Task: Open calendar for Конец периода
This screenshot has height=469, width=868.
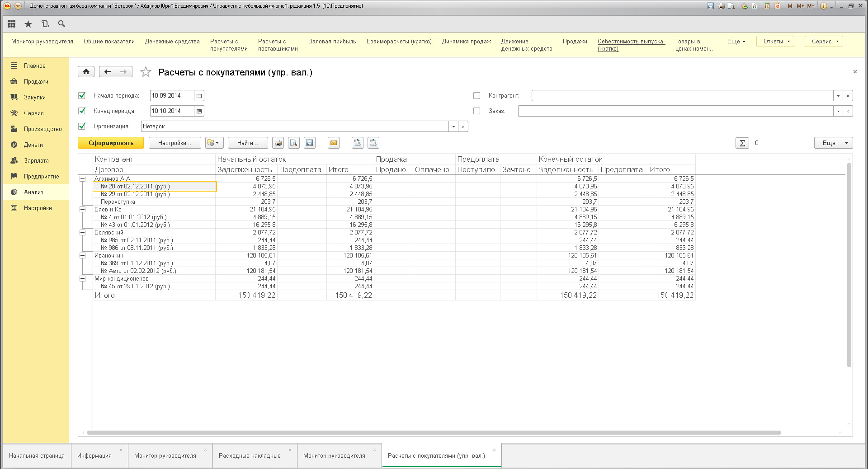Action: click(199, 111)
